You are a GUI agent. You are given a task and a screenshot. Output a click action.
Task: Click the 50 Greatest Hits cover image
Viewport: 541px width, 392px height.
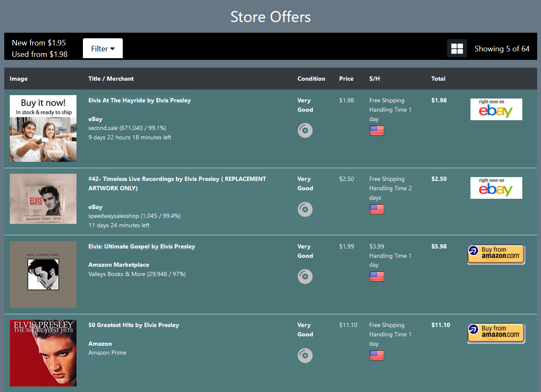click(x=43, y=353)
